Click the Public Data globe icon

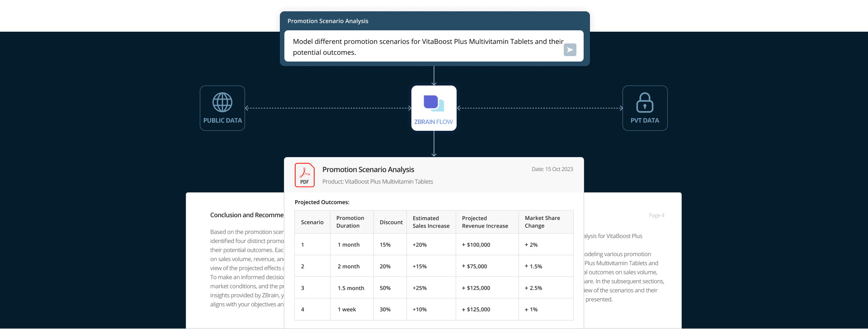point(222,102)
